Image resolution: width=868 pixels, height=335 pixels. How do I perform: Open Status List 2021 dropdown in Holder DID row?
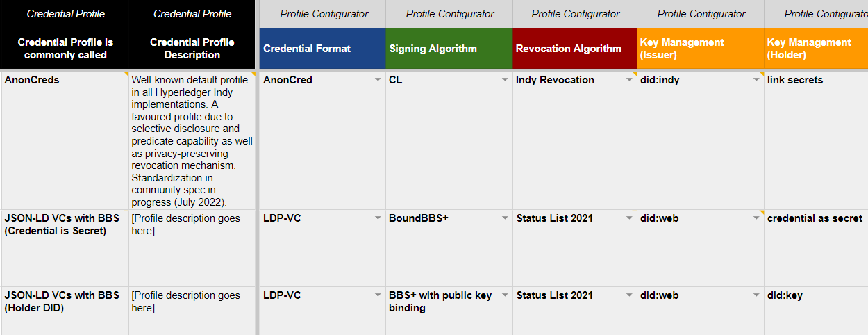[x=629, y=295]
